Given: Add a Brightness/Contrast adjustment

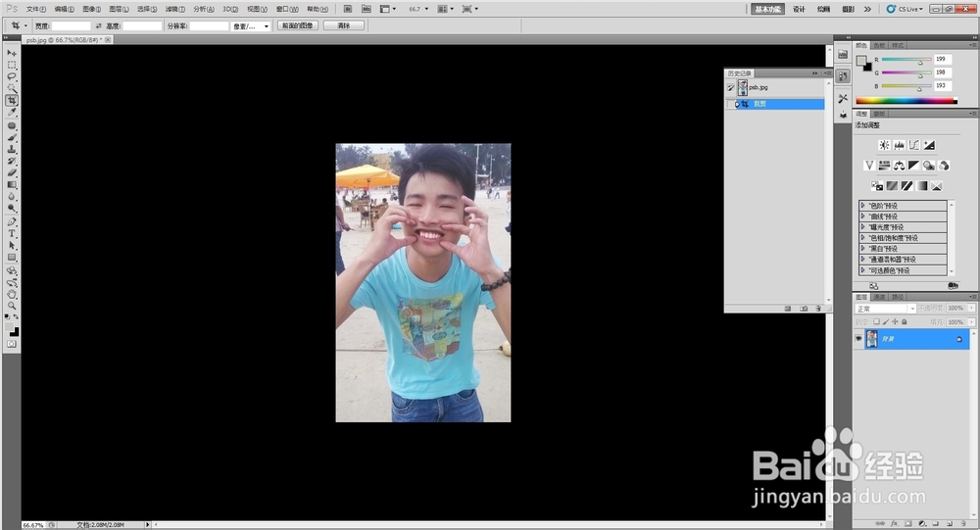Looking at the screenshot, I should coord(884,145).
